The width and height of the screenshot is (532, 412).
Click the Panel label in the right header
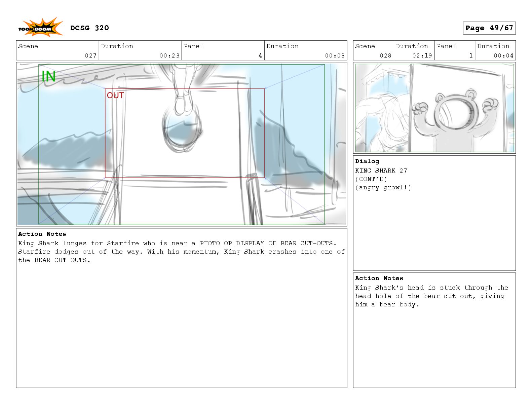[446, 46]
